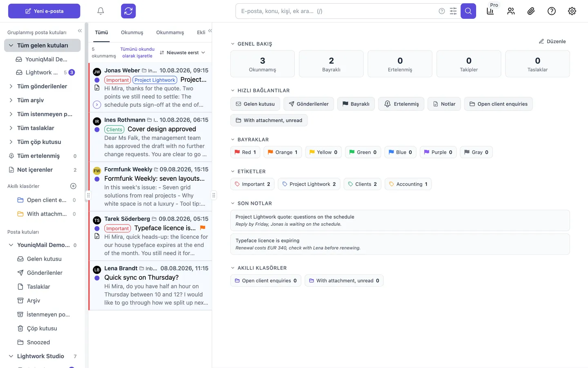Open the Gönderilenler quick link
The width and height of the screenshot is (588, 368).
309,104
